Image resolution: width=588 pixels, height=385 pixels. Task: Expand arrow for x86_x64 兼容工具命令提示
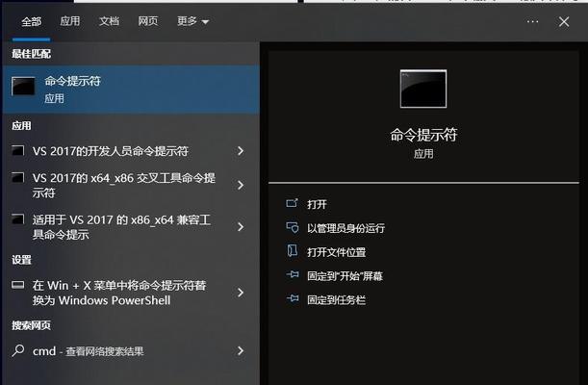click(241, 227)
